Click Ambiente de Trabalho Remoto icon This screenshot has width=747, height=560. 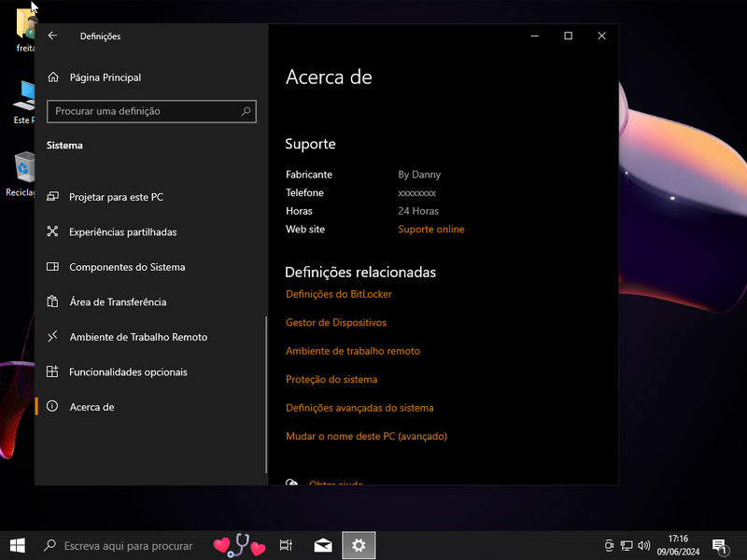click(52, 336)
